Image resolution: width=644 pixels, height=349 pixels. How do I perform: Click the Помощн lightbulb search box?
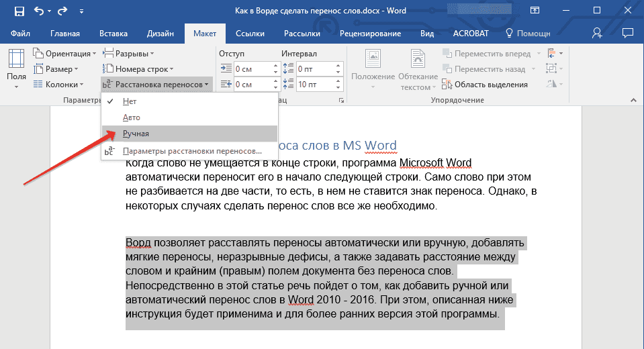(528, 34)
